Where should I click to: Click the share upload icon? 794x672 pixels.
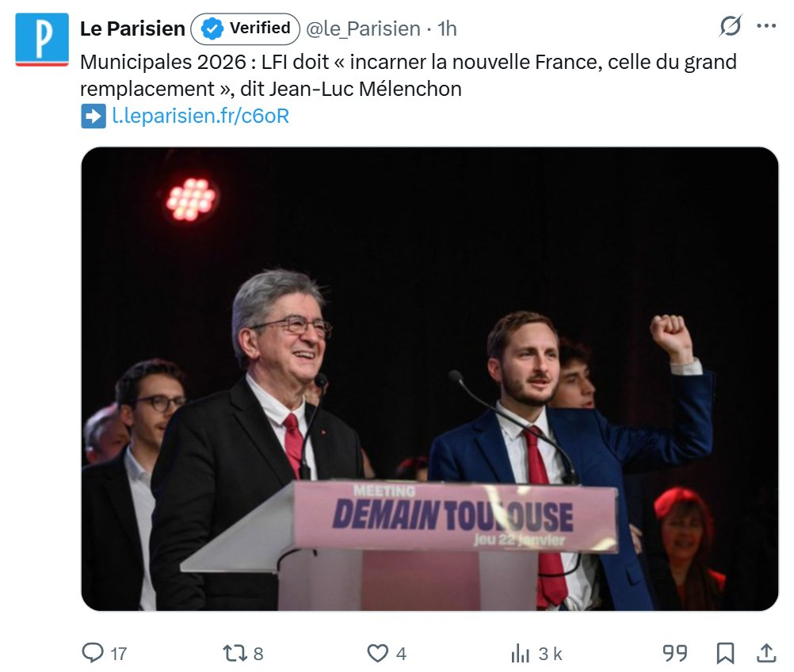(x=766, y=652)
